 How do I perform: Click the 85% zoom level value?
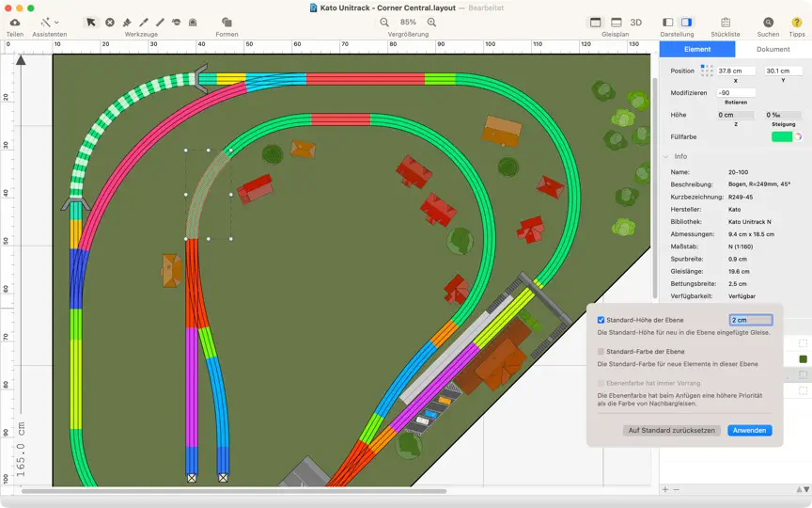(x=408, y=23)
